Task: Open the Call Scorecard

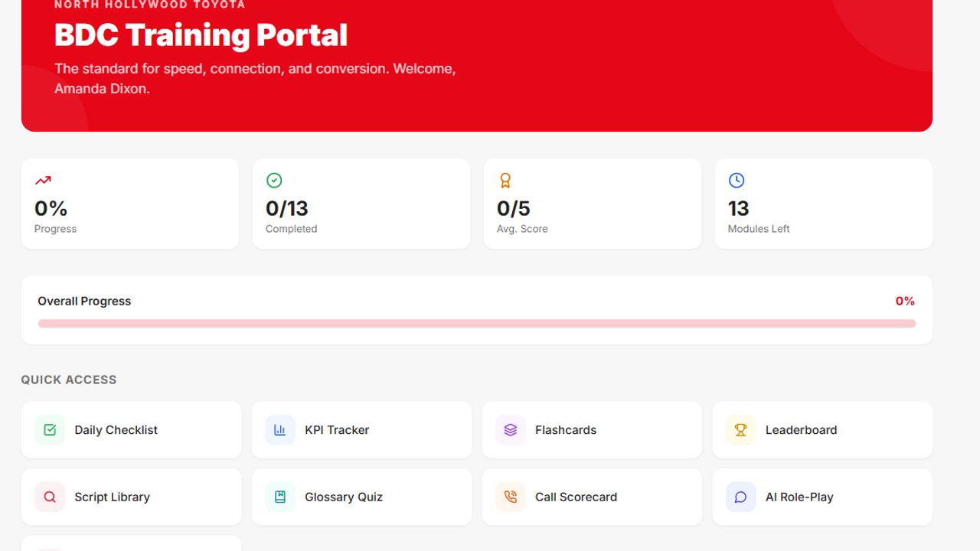Action: pyautogui.click(x=592, y=497)
